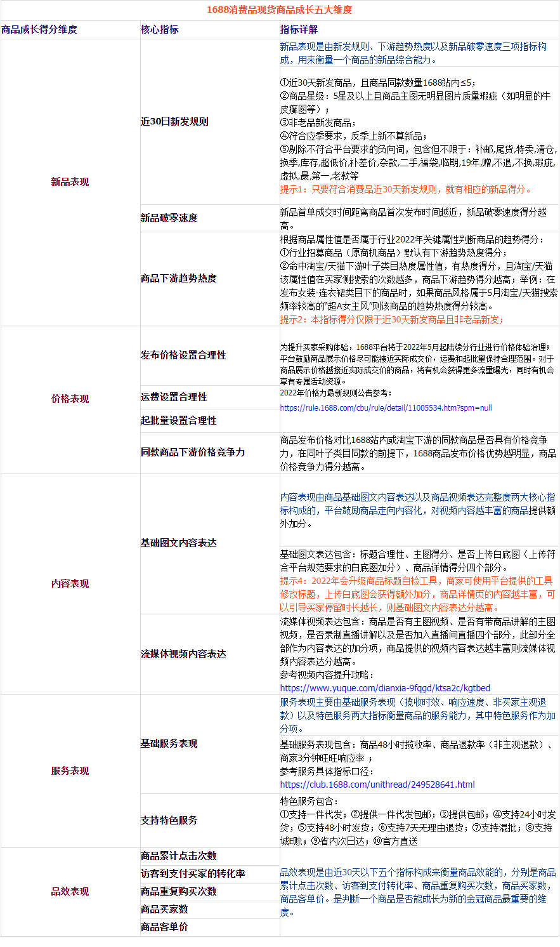Click the 内容表现 dimension cell

70,583
